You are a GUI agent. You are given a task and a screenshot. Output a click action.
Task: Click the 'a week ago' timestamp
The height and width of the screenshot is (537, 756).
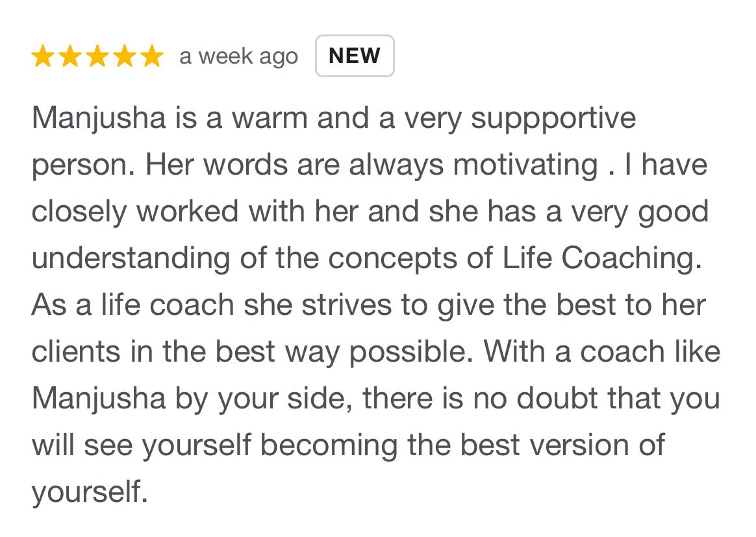click(238, 57)
